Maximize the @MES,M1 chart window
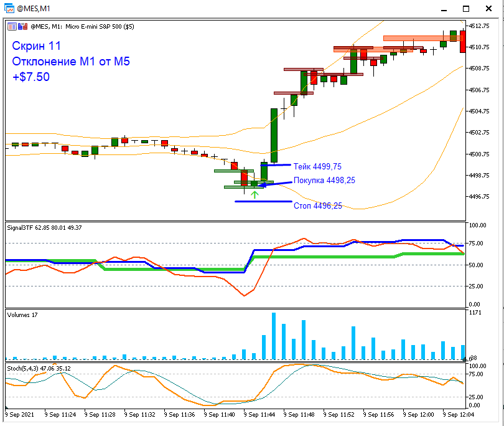504x426 pixels. coord(466,9)
